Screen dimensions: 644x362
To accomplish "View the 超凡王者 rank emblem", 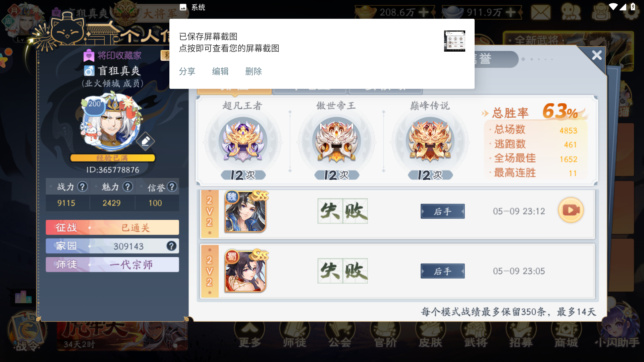I will (x=243, y=141).
